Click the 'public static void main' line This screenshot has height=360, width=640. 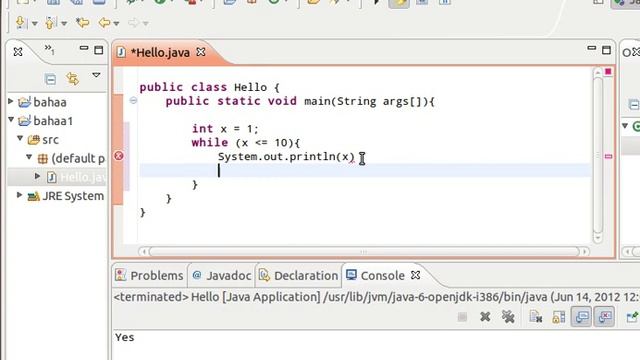coord(300,101)
